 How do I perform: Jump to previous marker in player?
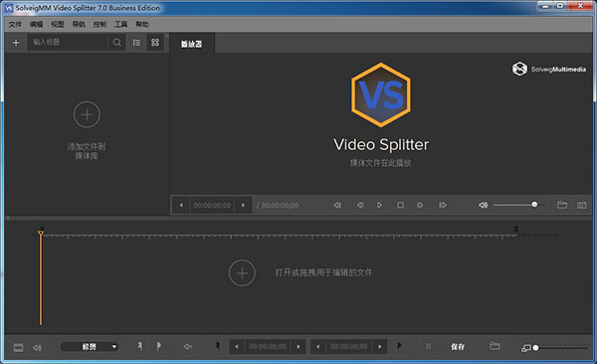coord(337,205)
